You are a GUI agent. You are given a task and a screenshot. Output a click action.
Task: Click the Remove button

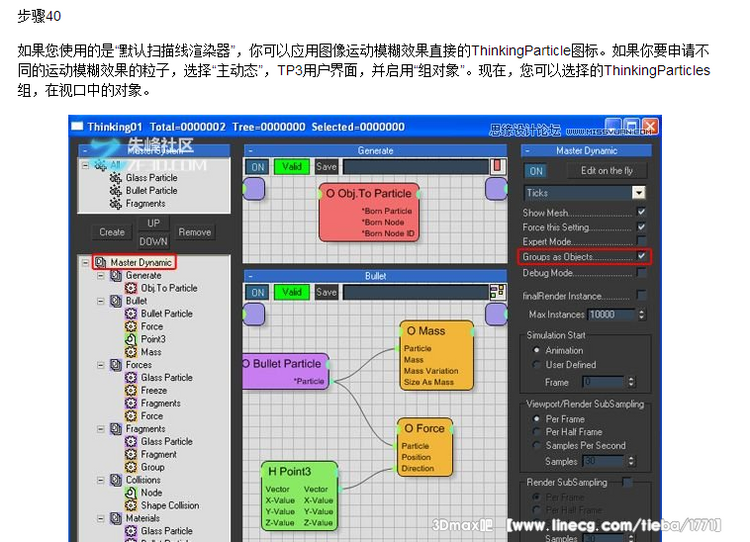point(194,232)
